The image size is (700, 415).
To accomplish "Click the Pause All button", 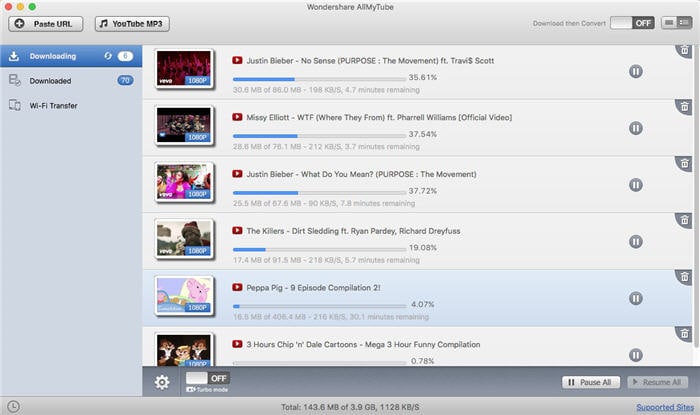I will (591, 382).
